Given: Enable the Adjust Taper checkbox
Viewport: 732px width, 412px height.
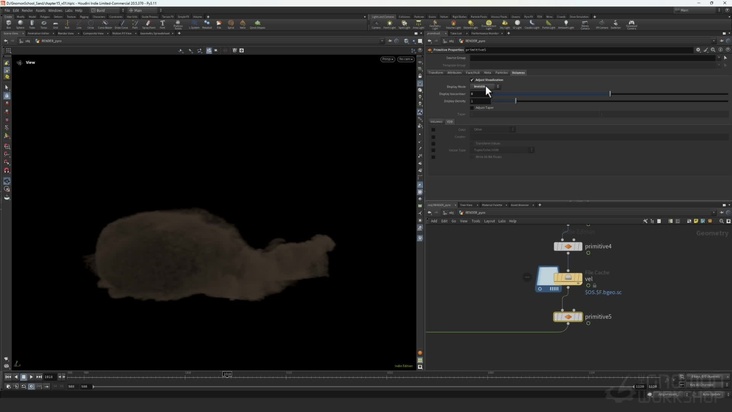Looking at the screenshot, I should pos(472,108).
